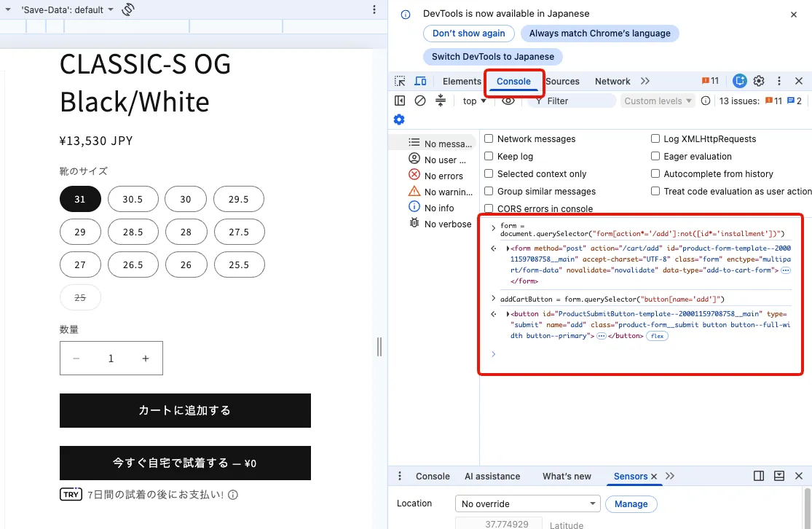
Task: Enable Keep log checkbox
Action: click(x=489, y=157)
